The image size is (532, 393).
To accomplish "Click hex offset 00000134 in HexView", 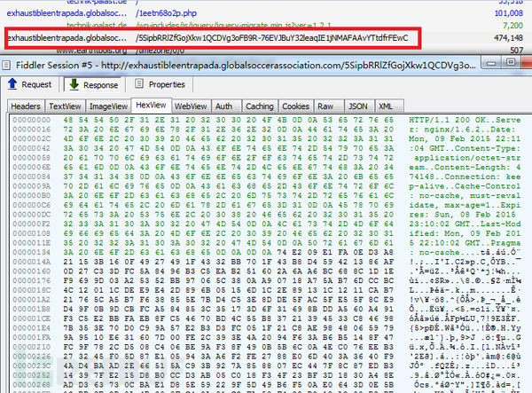I will tap(32, 252).
